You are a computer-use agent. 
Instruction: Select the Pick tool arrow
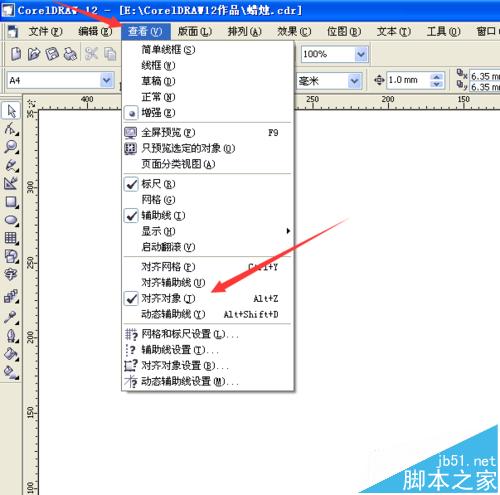click(x=11, y=110)
